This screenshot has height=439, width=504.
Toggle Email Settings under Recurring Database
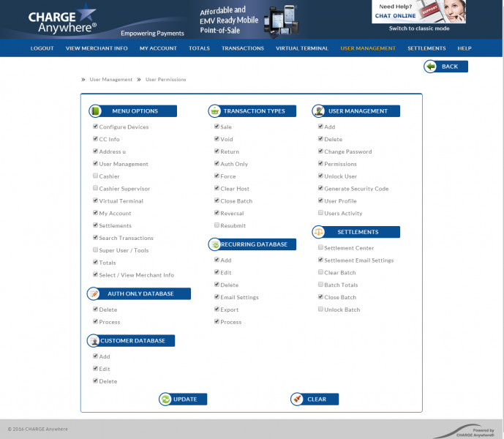tap(217, 297)
